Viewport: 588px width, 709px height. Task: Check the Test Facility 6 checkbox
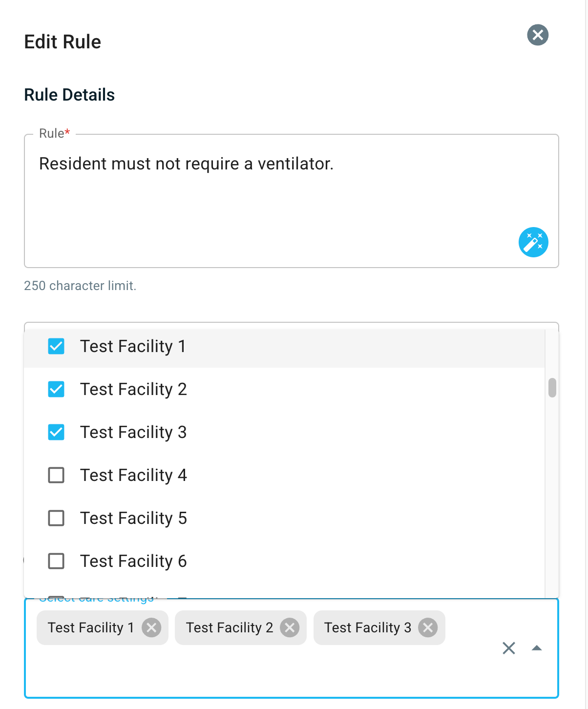click(x=56, y=561)
